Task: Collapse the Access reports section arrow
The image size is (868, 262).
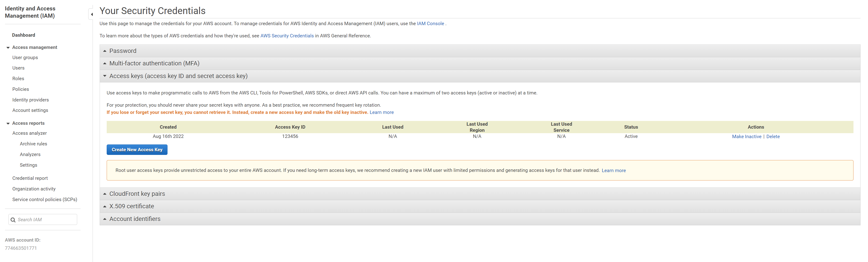Action: pos(8,123)
